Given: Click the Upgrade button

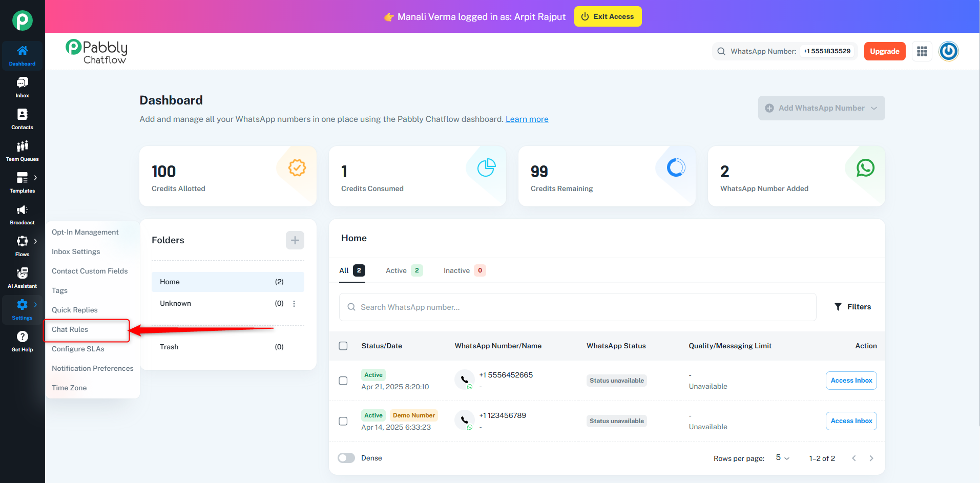Looking at the screenshot, I should coord(885,51).
